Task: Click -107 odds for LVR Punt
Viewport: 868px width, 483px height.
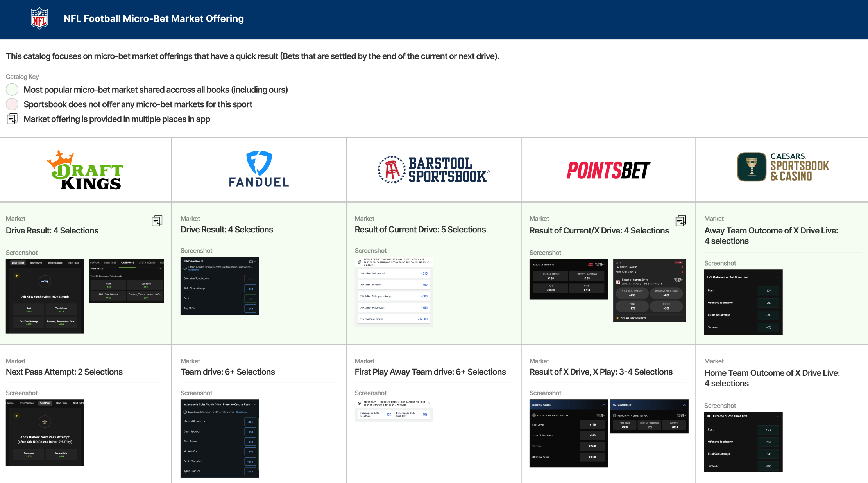Action: click(768, 291)
